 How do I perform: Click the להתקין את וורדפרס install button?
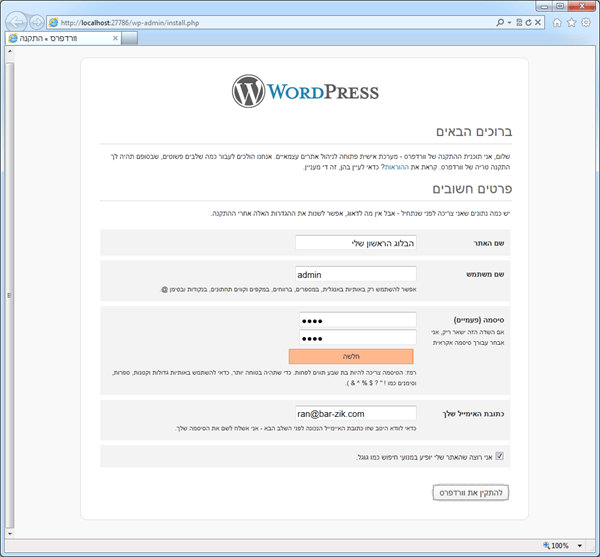pos(471,492)
